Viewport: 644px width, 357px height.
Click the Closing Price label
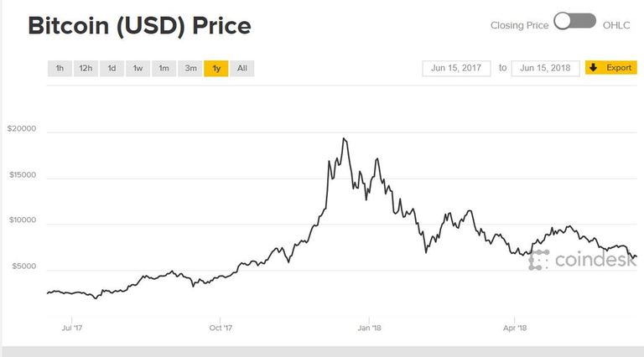(x=519, y=25)
